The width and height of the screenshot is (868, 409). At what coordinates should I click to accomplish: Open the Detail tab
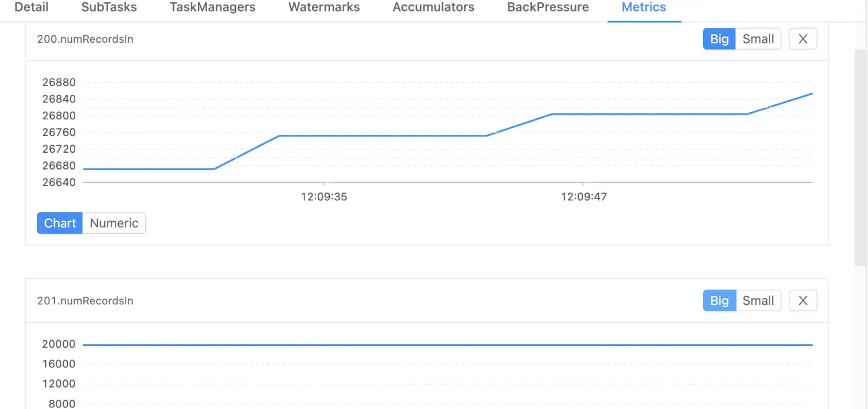point(31,8)
